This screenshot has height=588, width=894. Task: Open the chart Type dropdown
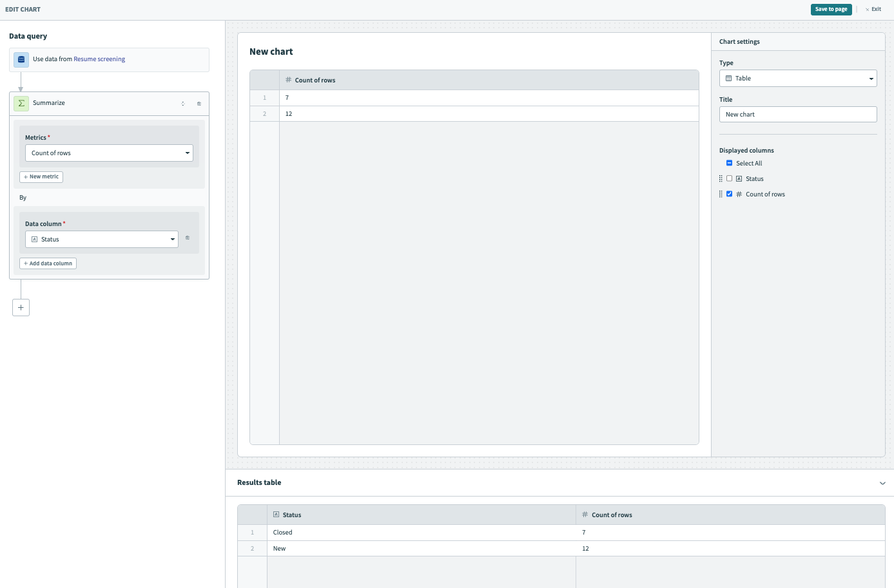point(798,79)
